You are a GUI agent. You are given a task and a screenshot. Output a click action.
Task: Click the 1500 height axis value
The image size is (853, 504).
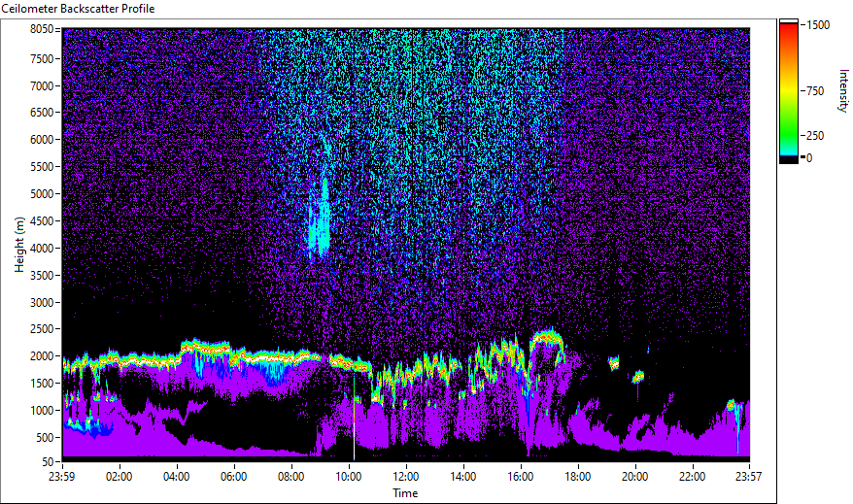42,384
